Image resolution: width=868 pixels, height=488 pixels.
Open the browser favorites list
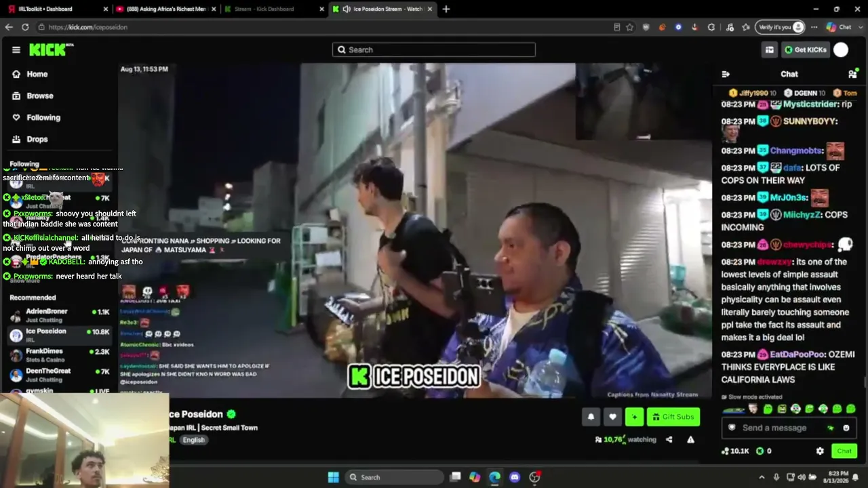(x=746, y=27)
